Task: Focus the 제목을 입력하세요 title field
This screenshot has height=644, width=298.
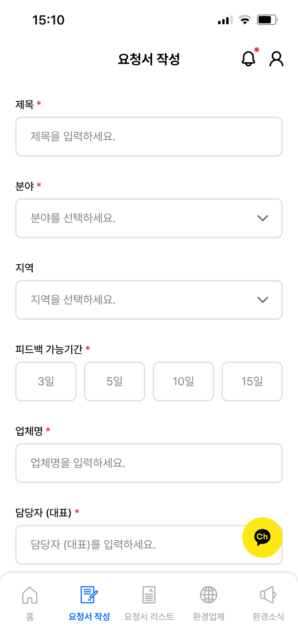Action: click(149, 137)
